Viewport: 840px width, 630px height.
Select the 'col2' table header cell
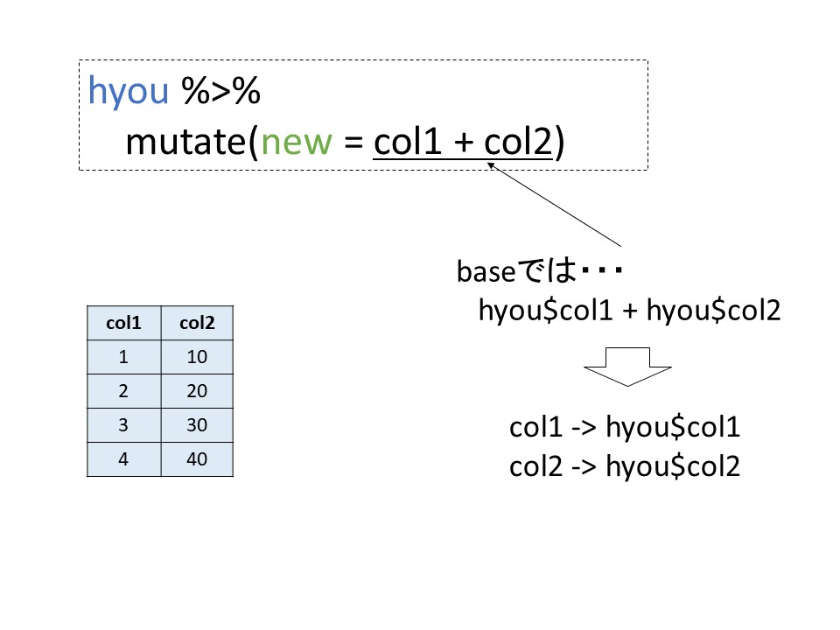point(197,323)
